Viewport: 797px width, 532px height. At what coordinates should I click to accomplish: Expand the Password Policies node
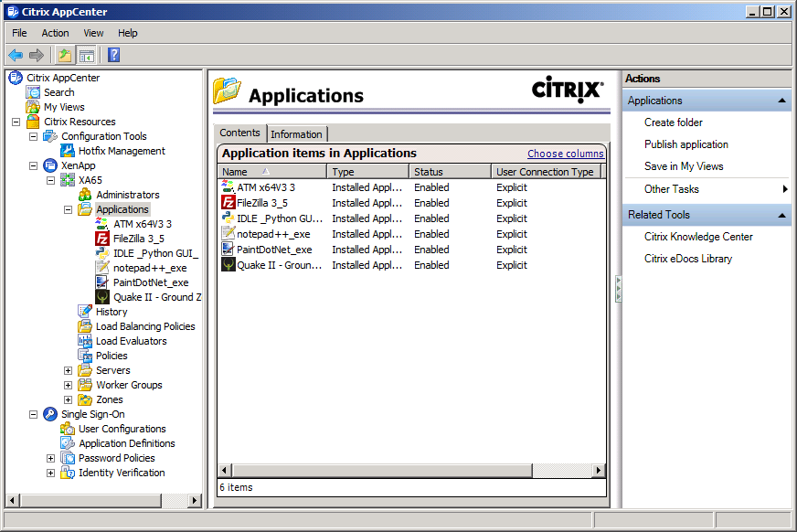point(51,458)
